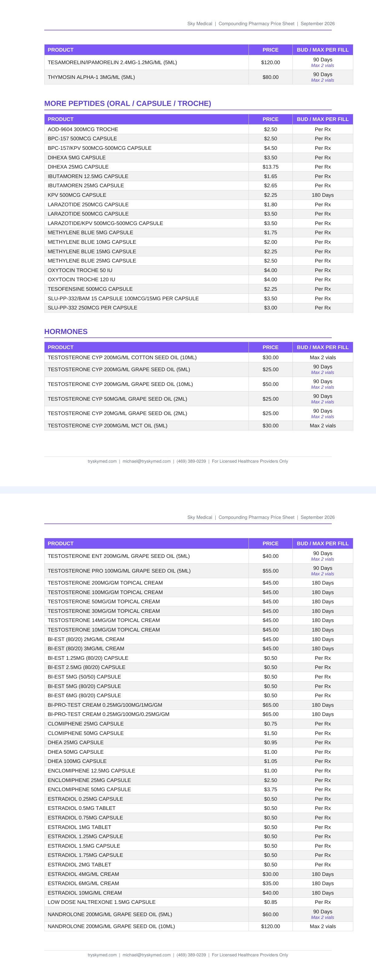
Task: Select ESTRADIOL 0.5MG TABLET text
Action: (x=81, y=808)
